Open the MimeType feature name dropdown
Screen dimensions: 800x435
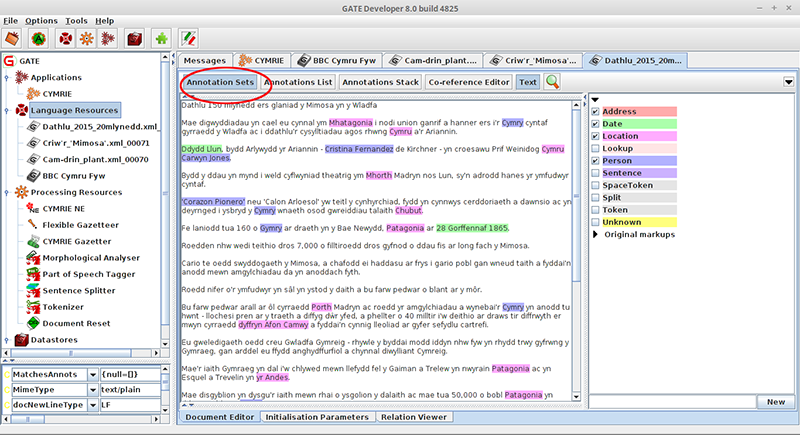(93, 390)
